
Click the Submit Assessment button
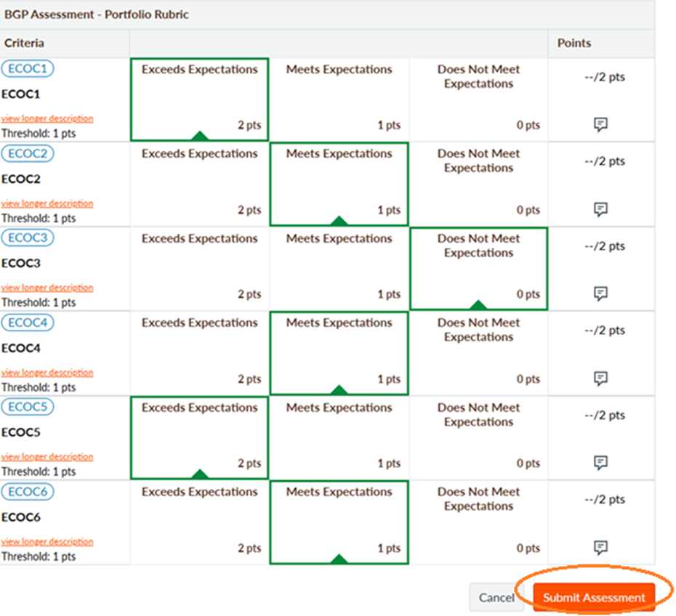592,597
